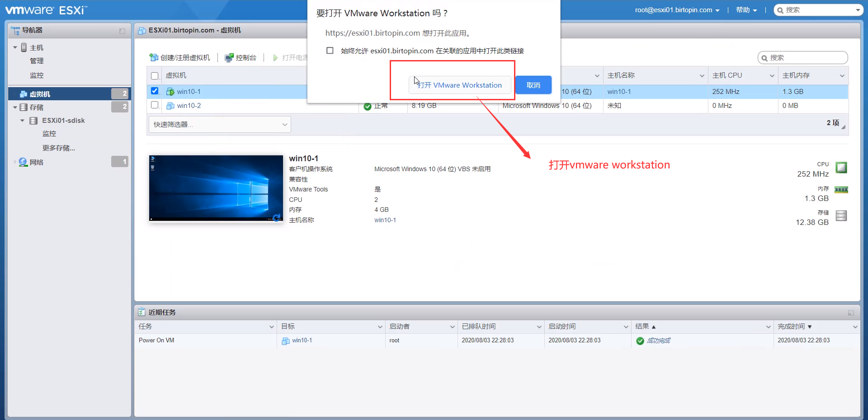Click the virtual machines header panel icon

point(142,30)
